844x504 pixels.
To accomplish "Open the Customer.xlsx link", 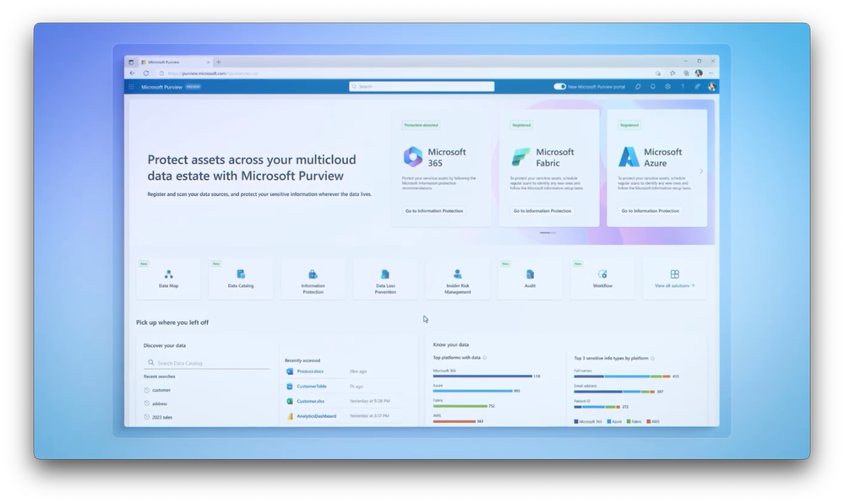I will pos(311,401).
